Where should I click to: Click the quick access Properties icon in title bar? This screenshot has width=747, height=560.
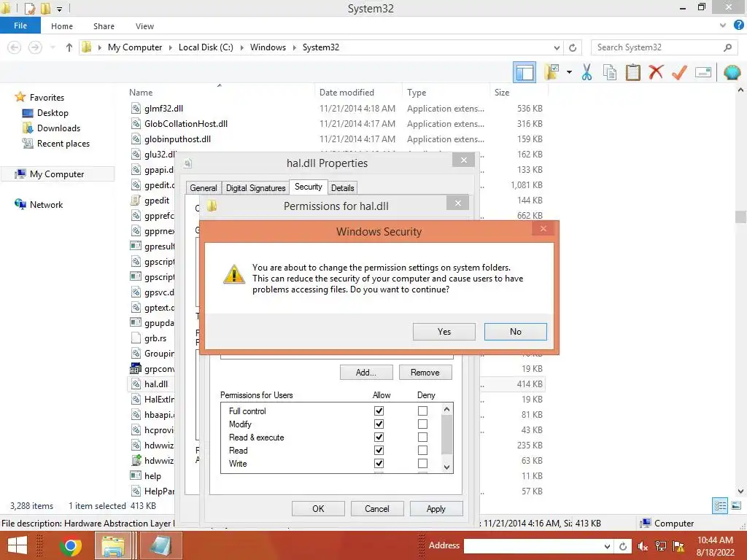pyautogui.click(x=29, y=9)
